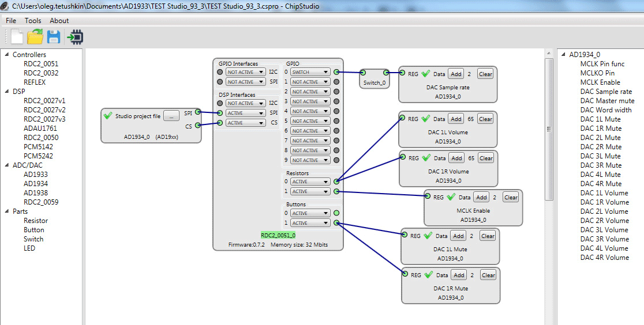Open the GPIO 0 SWITCH dropdown
The width and height of the screenshot is (644, 325).
tap(310, 72)
